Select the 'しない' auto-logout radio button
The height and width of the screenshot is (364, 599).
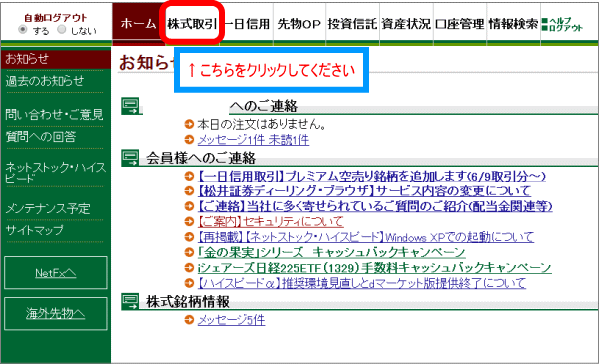tap(62, 29)
